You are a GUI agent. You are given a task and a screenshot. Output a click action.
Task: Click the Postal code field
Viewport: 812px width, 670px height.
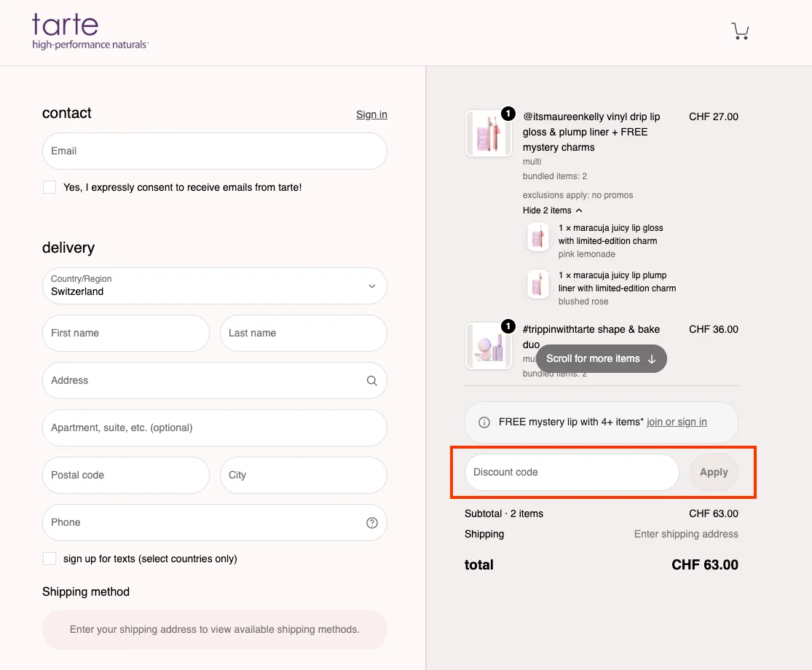[x=125, y=475]
